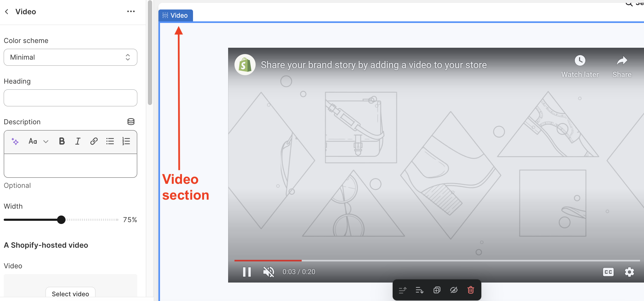Hide the Video section with eye icon
The image size is (644, 301).
[454, 290]
